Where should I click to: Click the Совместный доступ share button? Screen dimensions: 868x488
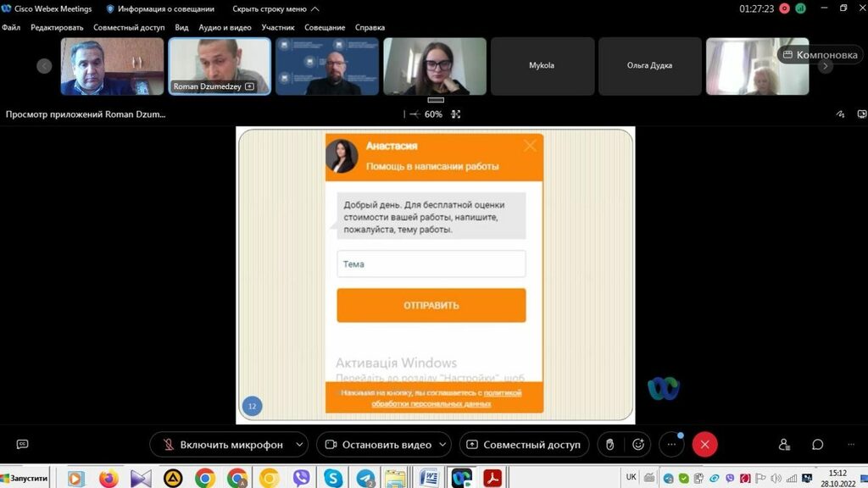tap(523, 445)
